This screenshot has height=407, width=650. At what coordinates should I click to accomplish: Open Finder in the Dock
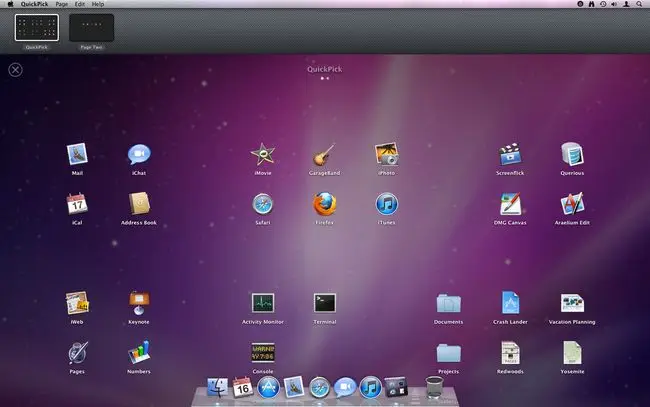point(217,388)
